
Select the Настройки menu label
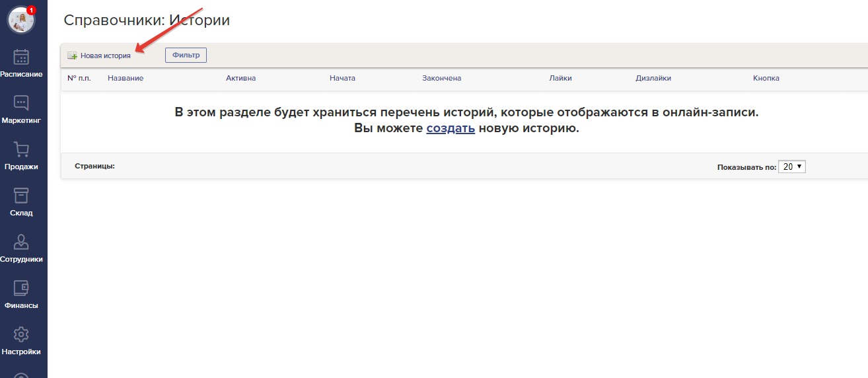point(21,352)
